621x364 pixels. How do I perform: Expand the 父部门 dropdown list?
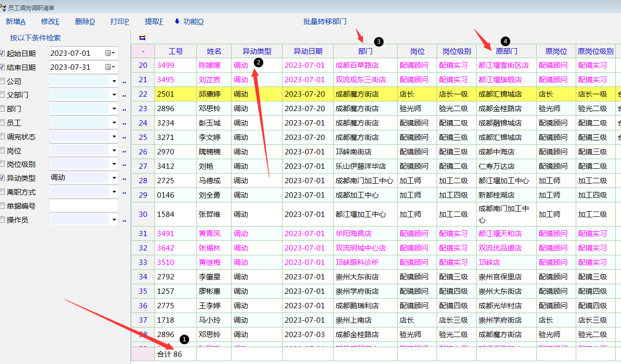coord(114,95)
